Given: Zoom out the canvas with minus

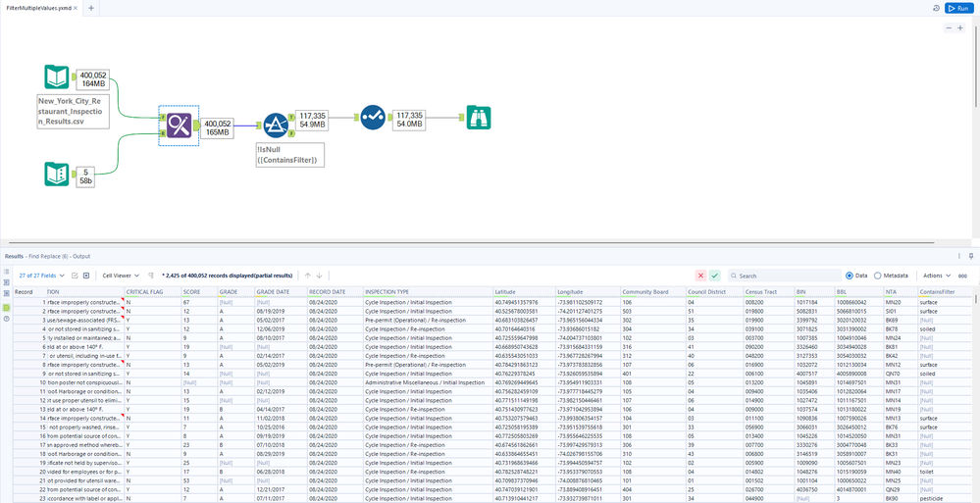Looking at the screenshot, I should tap(949, 28).
